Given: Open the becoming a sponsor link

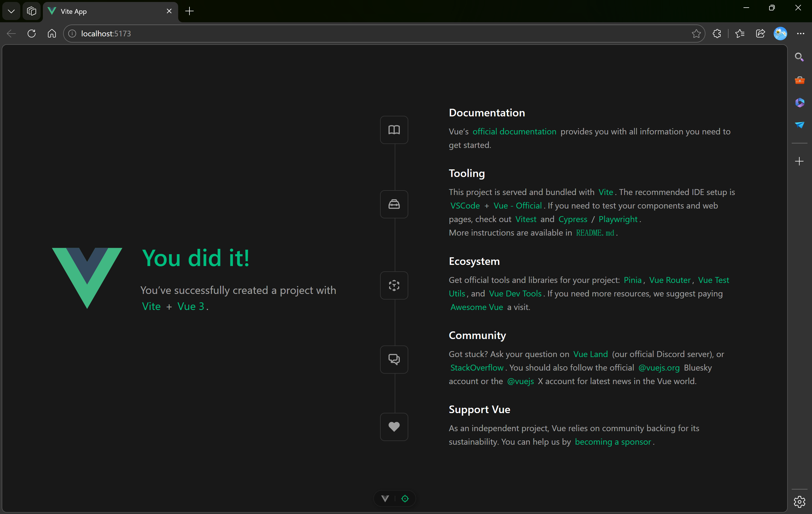Looking at the screenshot, I should [613, 442].
